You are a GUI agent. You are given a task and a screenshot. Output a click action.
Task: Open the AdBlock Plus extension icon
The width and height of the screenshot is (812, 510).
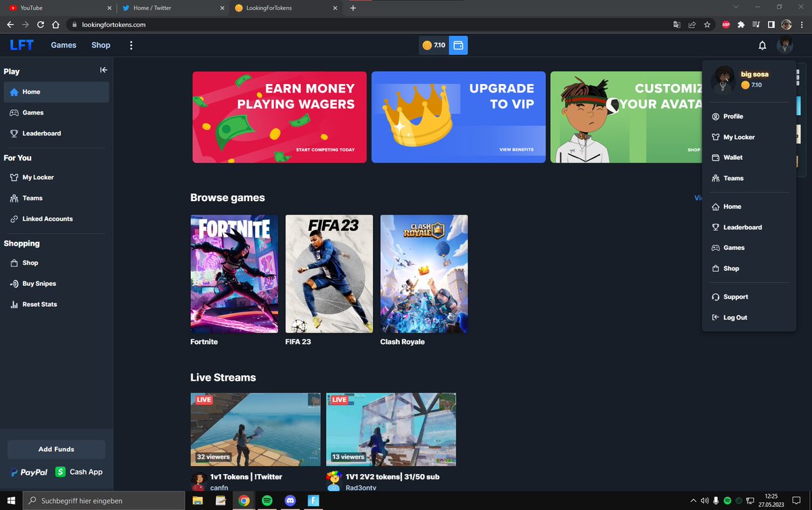point(726,24)
